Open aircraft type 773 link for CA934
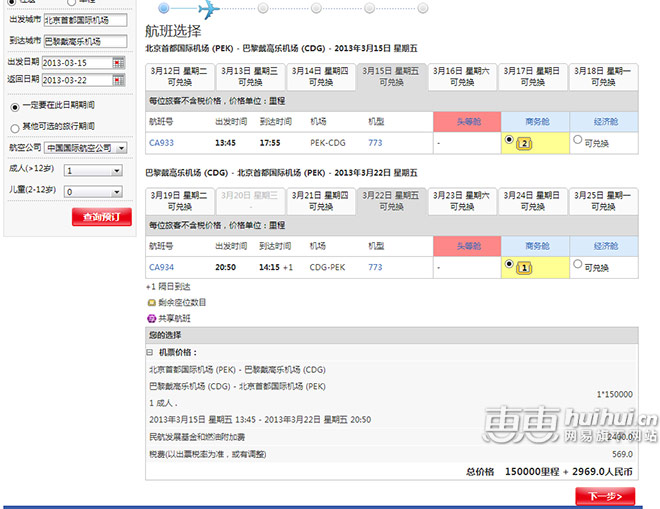 coord(375,267)
